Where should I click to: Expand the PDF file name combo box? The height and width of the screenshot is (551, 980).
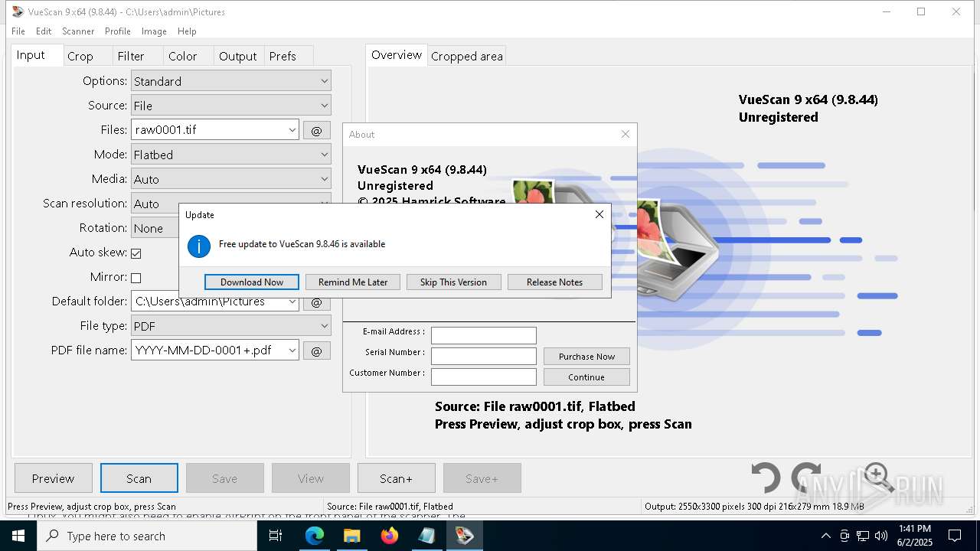[x=292, y=350]
